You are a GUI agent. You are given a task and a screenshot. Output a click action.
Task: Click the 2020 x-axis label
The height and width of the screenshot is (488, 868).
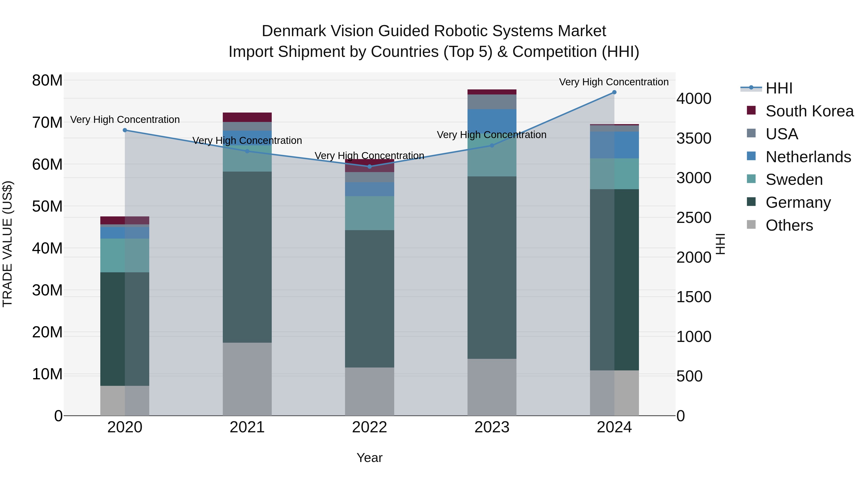pyautogui.click(x=125, y=427)
